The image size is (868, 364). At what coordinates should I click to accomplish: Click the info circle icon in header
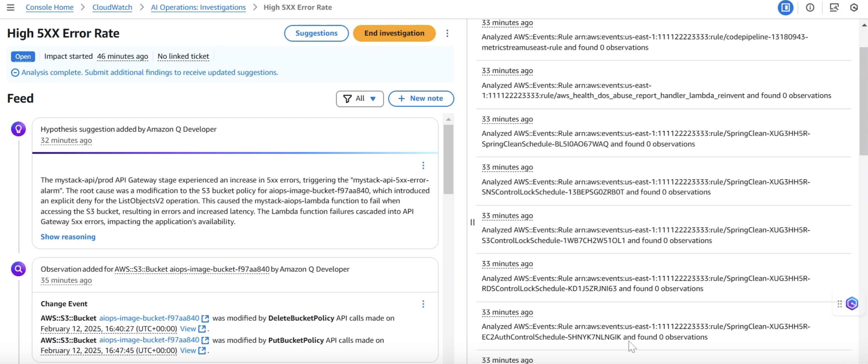[810, 7]
